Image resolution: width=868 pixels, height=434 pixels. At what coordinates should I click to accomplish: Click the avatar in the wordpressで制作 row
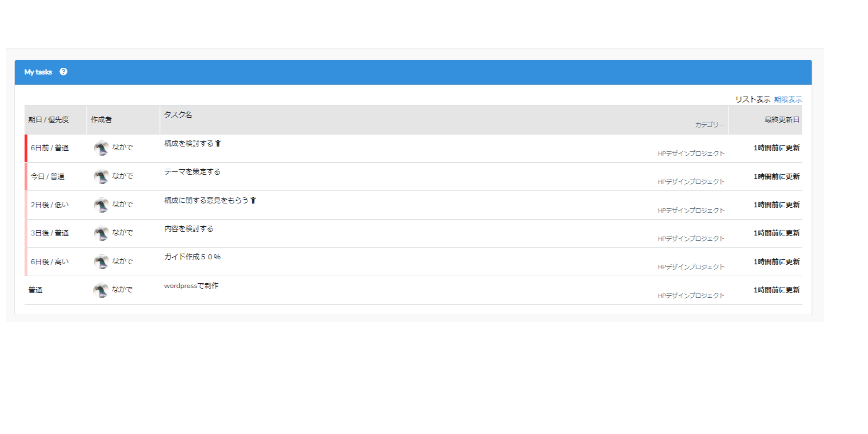(x=101, y=290)
